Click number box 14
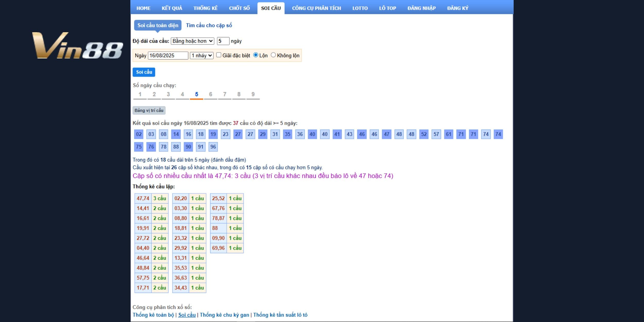The height and width of the screenshot is (322, 644). tap(176, 134)
